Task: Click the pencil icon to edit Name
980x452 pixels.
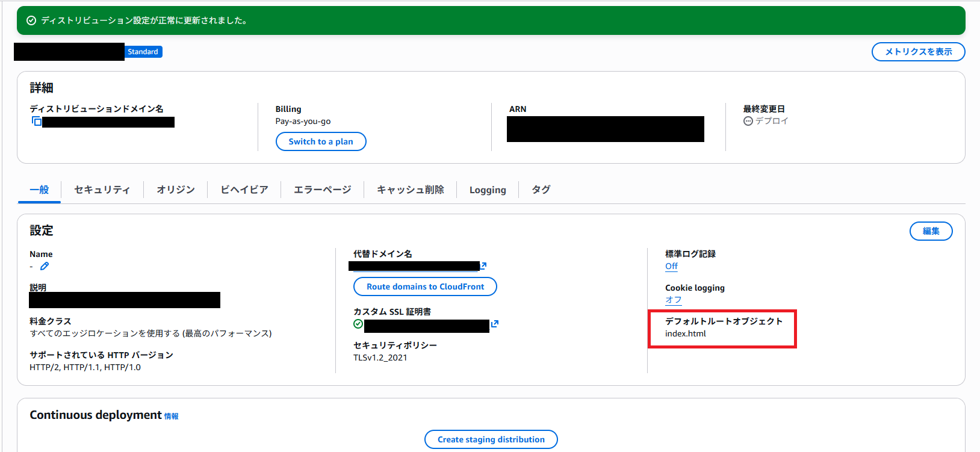Action: (x=45, y=266)
